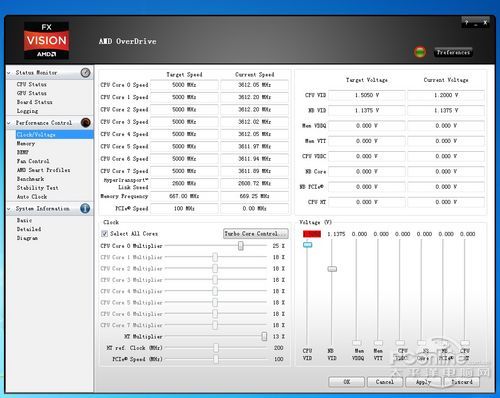Click the CPU VID Target Voltage field
The image size is (500, 398).
pos(367,95)
